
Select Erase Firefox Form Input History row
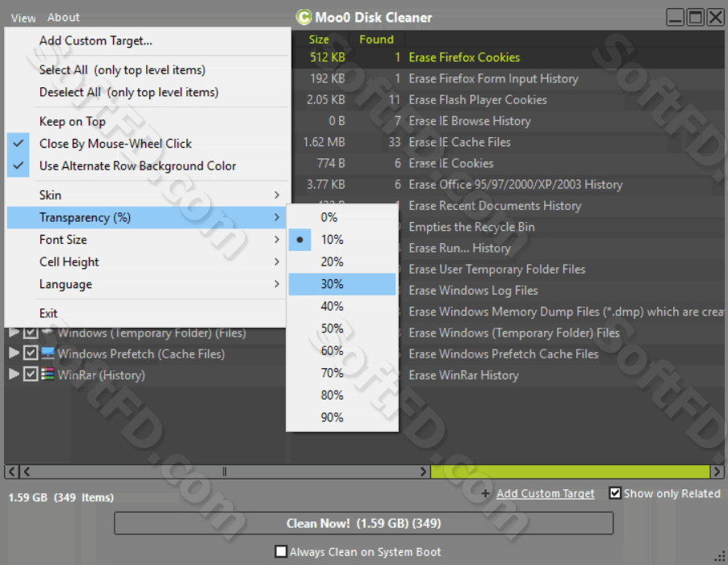pos(508,79)
